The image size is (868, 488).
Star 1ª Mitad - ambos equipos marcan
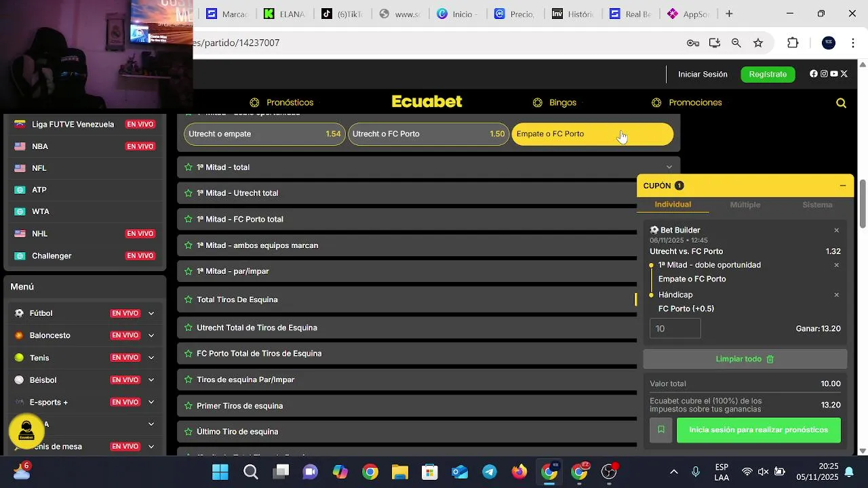click(x=189, y=245)
